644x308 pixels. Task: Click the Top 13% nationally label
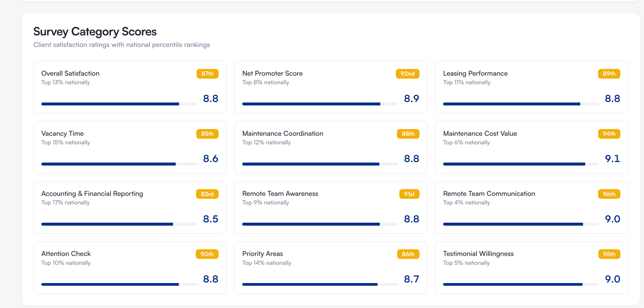tap(65, 82)
